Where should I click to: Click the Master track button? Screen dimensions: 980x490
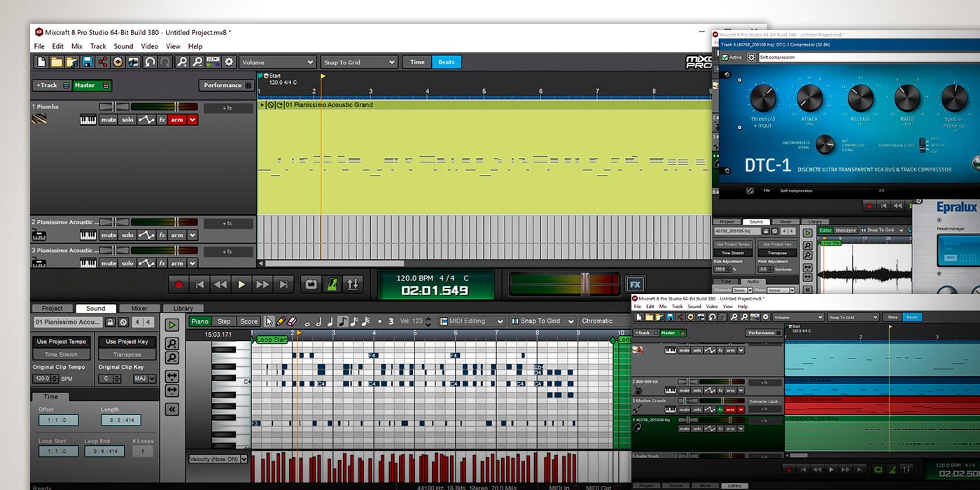pyautogui.click(x=92, y=85)
